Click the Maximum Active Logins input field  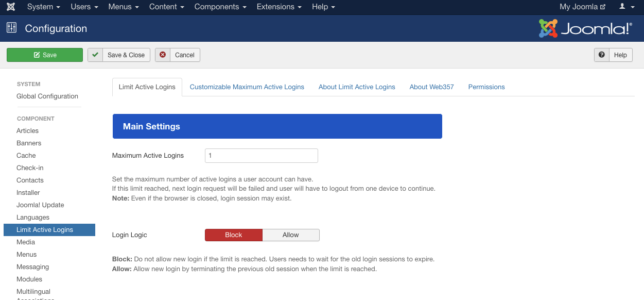point(261,156)
